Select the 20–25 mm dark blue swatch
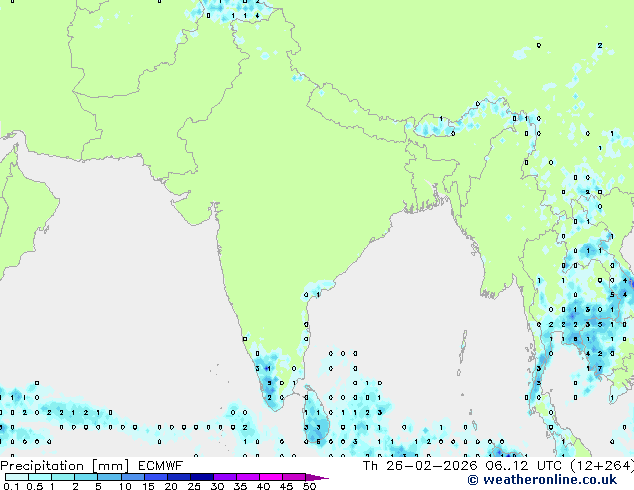This screenshot has height=490, width=634. click(x=178, y=477)
